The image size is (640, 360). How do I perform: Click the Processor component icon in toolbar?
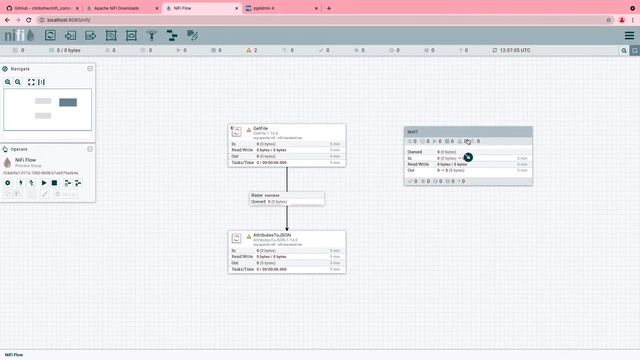(x=50, y=36)
